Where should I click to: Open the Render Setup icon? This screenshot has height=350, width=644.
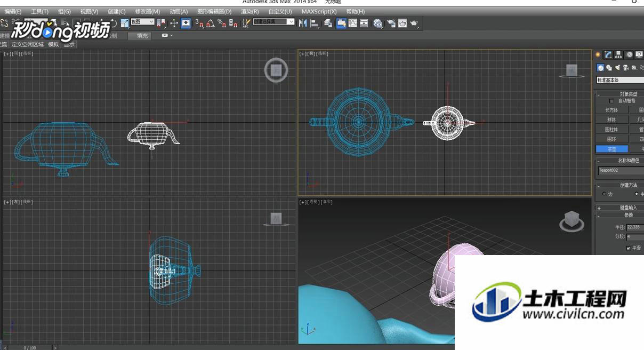pyautogui.click(x=391, y=23)
